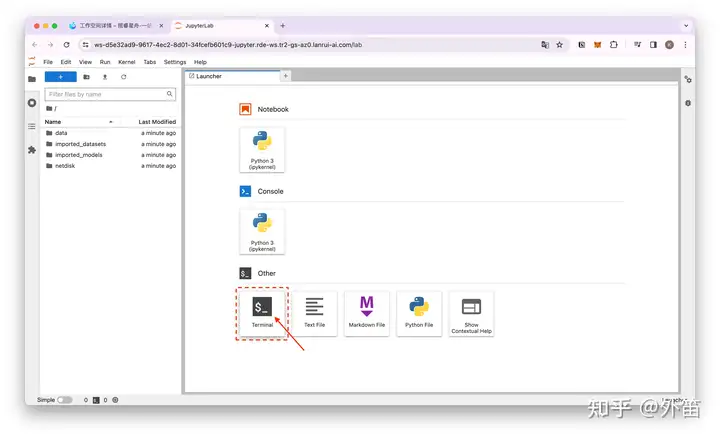Create a new Text File
The width and height of the screenshot is (720, 438).
pyautogui.click(x=315, y=313)
